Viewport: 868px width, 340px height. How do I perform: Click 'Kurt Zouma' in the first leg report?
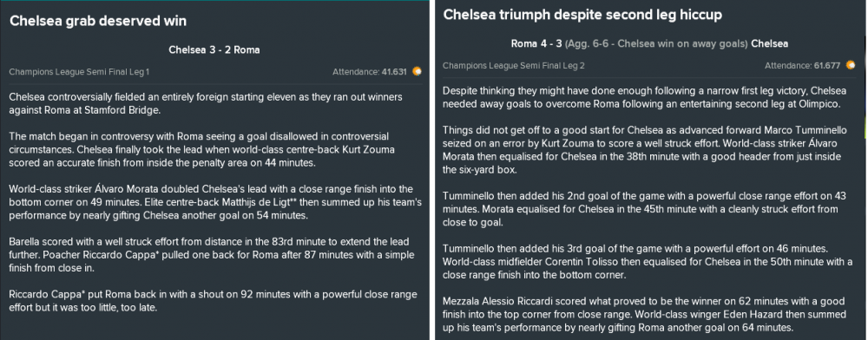(369, 150)
